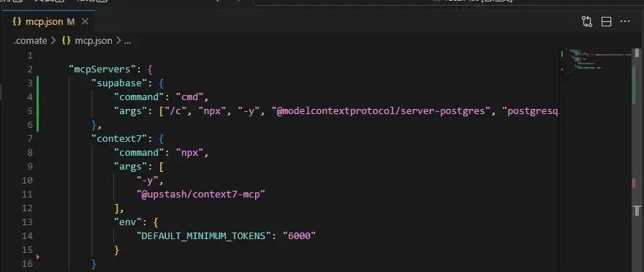This screenshot has height=272, width=644.
Task: Click the "@upstash/context7-mcp" string
Action: click(x=201, y=194)
